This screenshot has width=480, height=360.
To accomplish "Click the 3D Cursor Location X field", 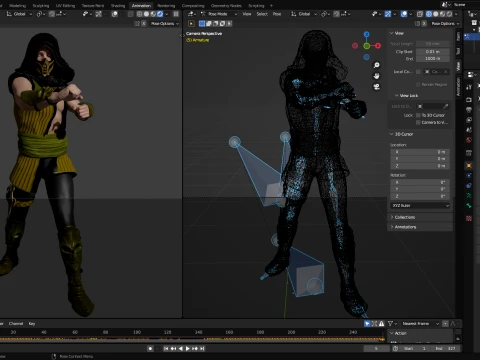I will (x=420, y=152).
